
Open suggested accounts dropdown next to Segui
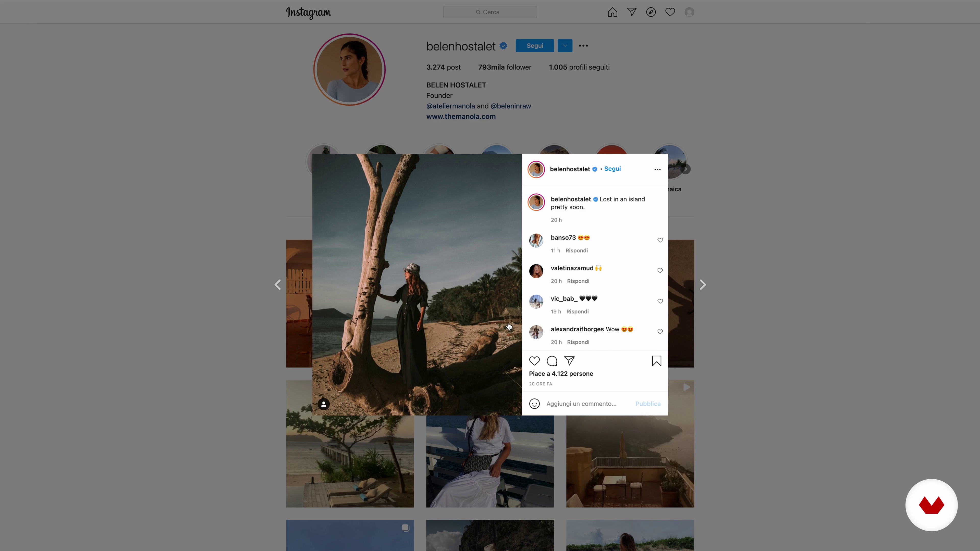(565, 46)
